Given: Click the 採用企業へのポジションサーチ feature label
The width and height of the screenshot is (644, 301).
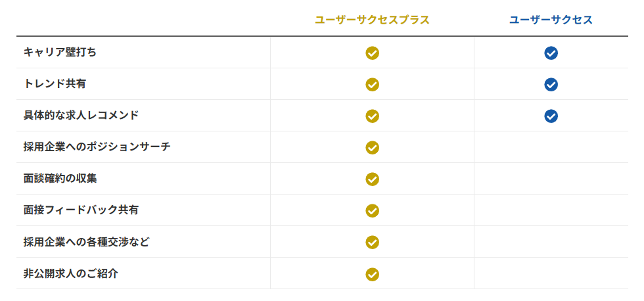Looking at the screenshot, I should click(x=97, y=147).
